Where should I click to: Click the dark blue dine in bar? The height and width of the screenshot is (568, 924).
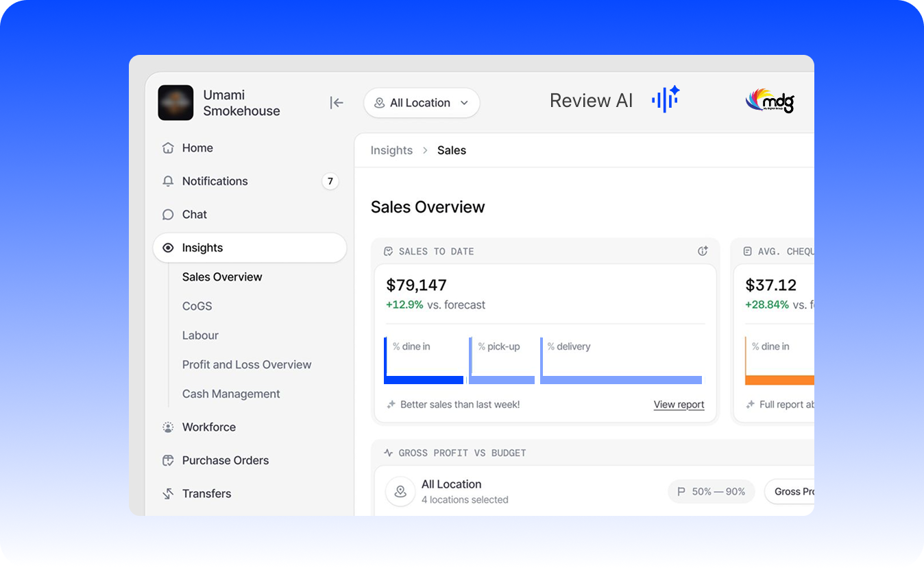(x=424, y=379)
